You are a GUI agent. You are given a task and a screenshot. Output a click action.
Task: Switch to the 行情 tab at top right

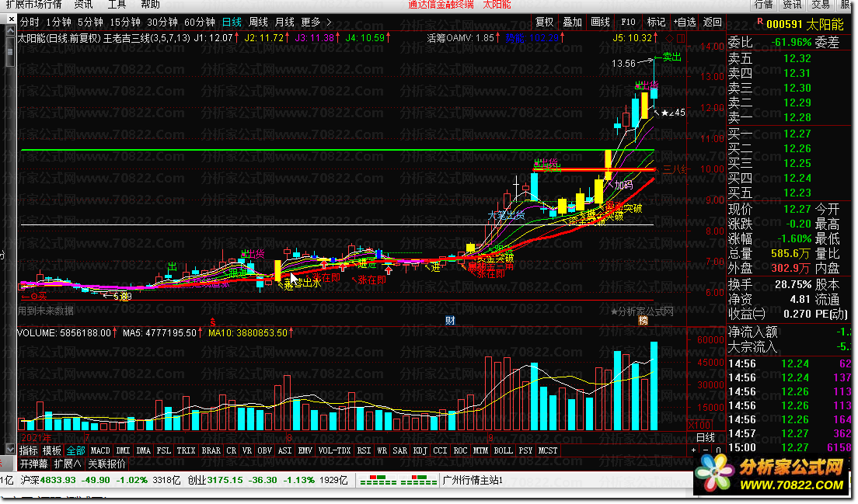tap(763, 5)
